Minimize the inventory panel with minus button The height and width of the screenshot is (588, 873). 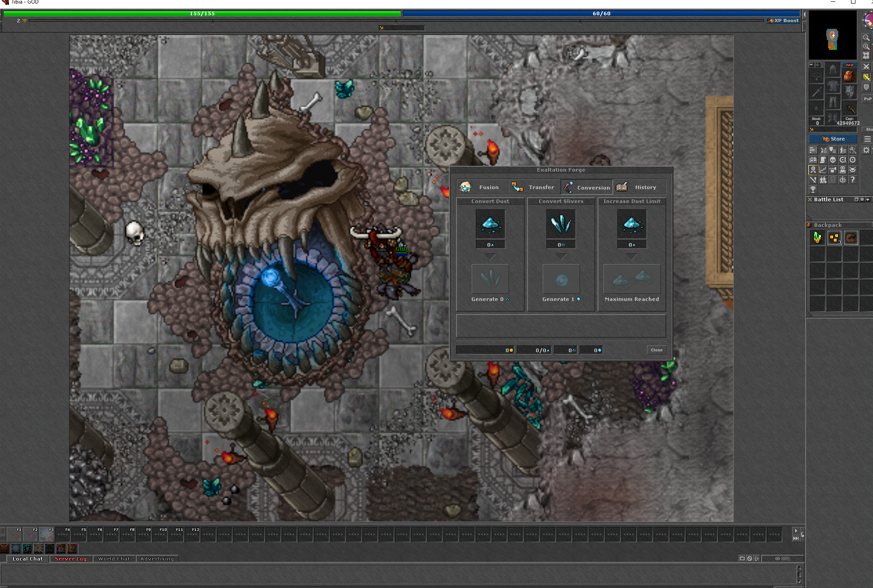811,65
